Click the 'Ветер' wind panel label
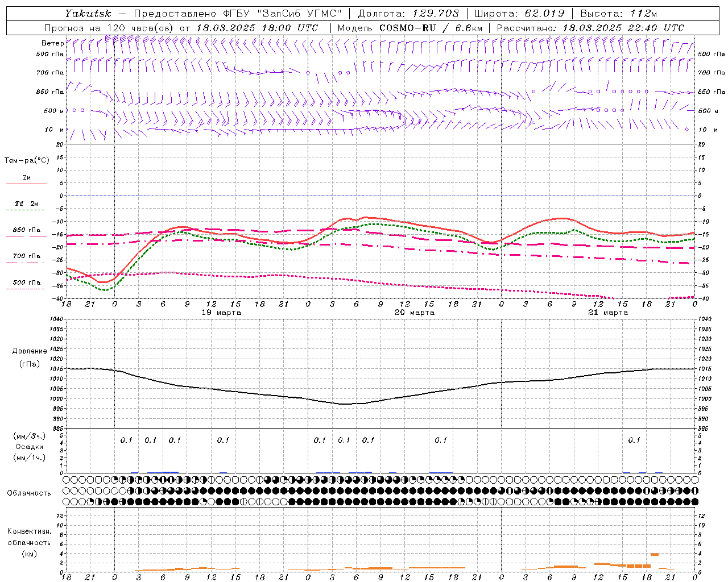The height and width of the screenshot is (582, 728). 52,43
